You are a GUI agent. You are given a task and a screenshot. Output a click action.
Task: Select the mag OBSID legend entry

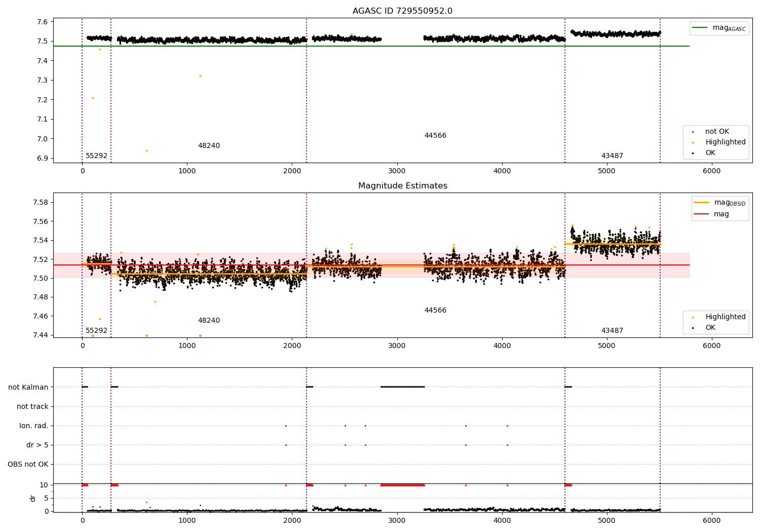(x=720, y=203)
